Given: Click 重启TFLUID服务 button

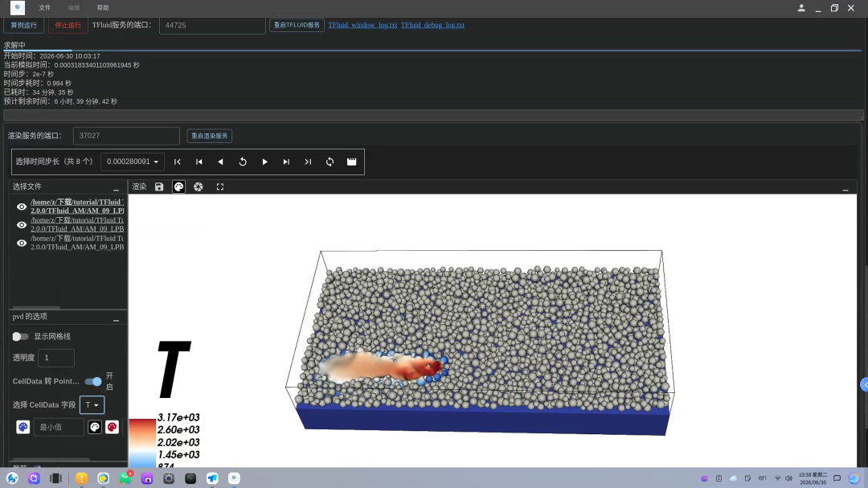Looking at the screenshot, I should 297,25.
